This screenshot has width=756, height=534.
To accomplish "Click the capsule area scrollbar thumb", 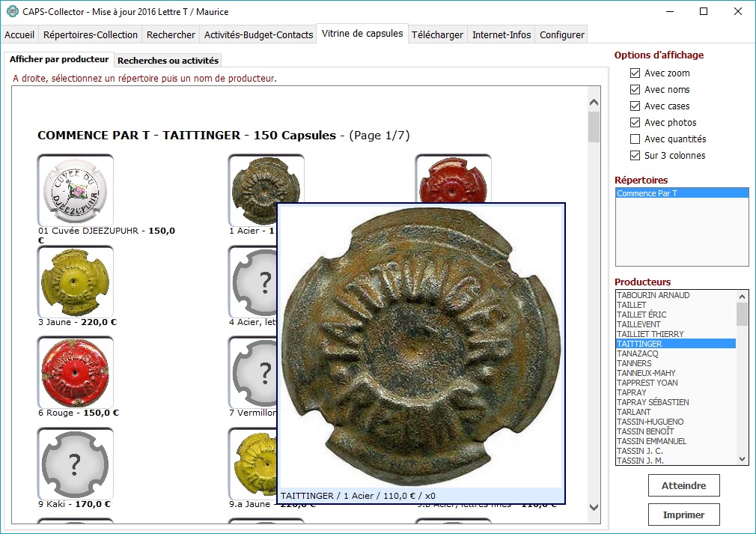I will (594, 127).
